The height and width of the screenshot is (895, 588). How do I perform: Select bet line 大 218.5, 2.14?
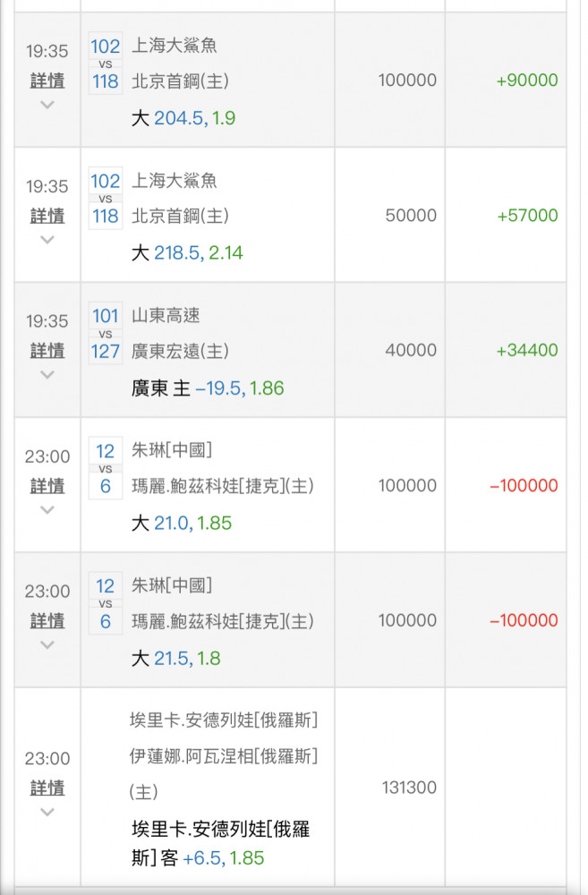point(187,253)
